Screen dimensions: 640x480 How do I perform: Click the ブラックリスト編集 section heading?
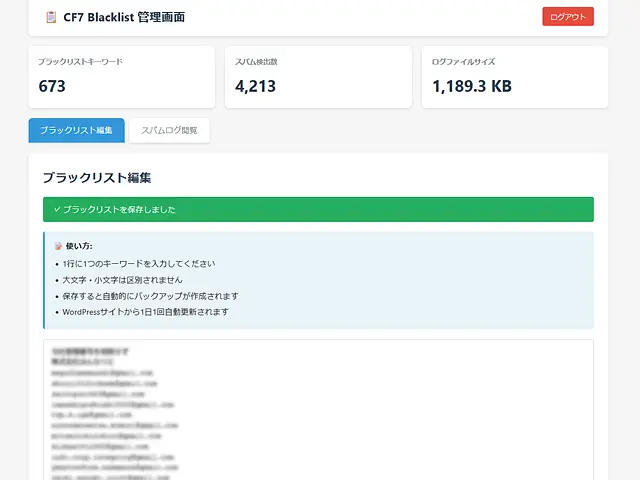pyautogui.click(x=97, y=178)
